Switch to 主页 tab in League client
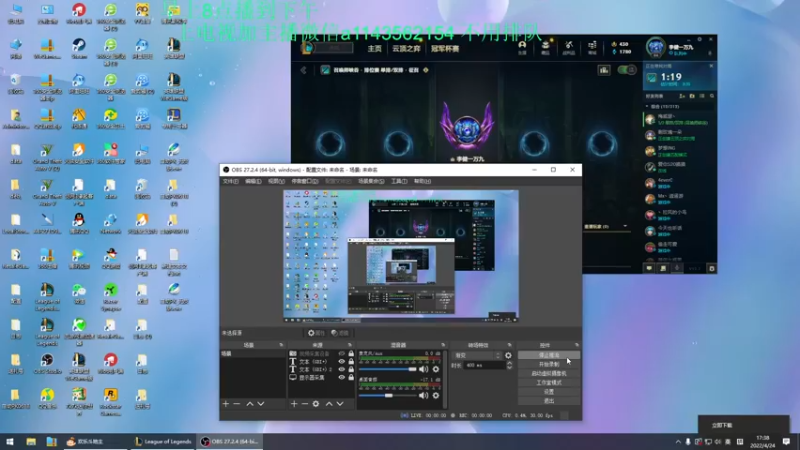 374,48
